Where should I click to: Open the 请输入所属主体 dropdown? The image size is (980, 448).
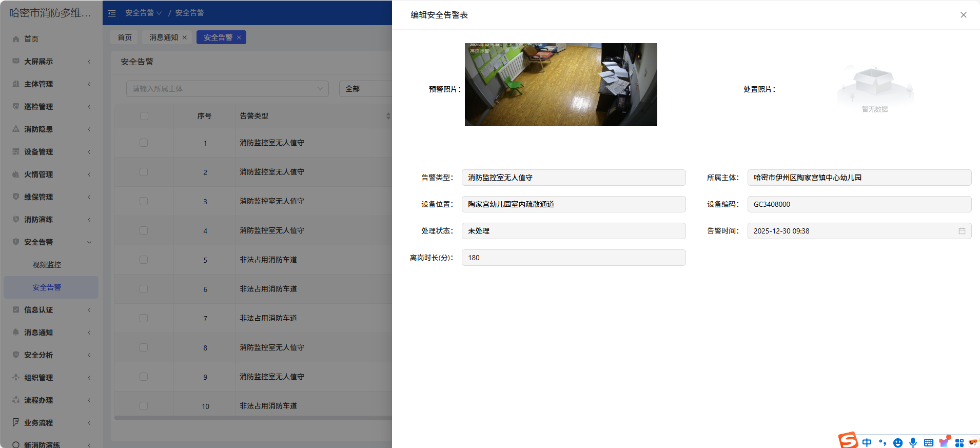(227, 89)
